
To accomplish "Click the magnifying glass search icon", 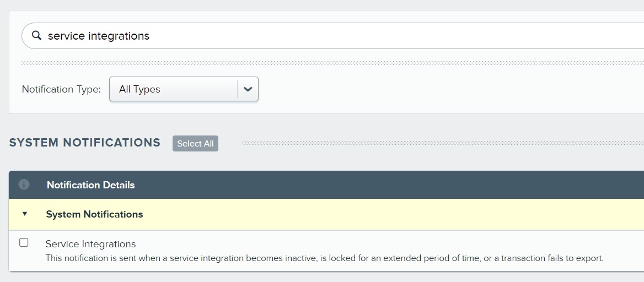I will tap(36, 36).
